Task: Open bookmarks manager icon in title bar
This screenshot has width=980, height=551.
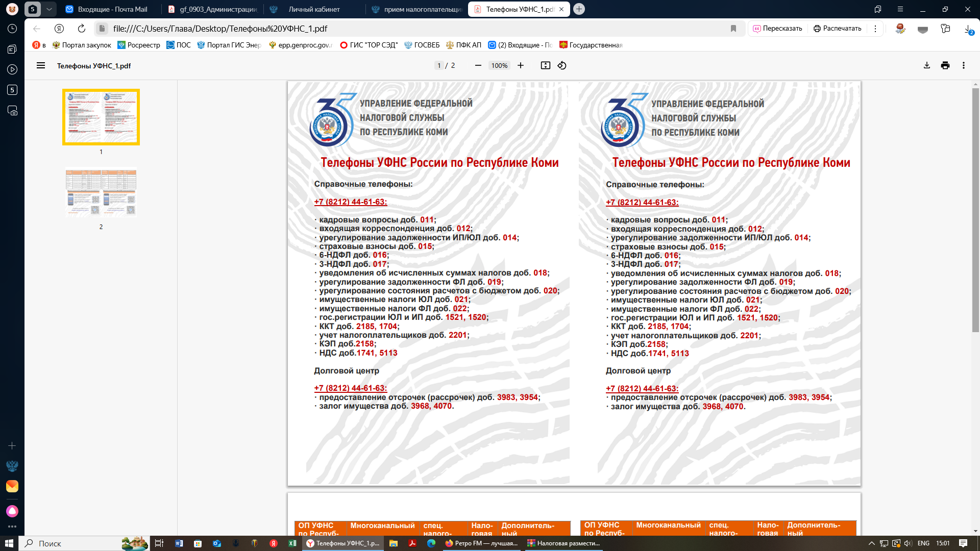Action: 878,9
